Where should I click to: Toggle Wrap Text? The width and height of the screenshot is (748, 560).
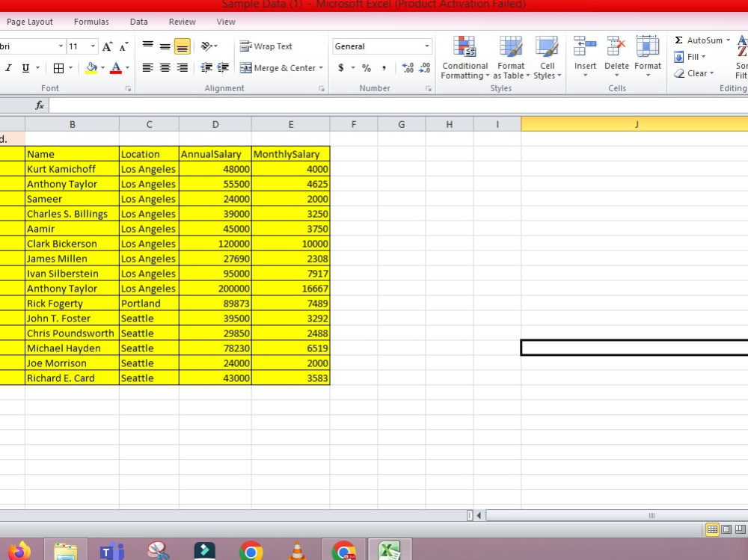[x=266, y=46]
